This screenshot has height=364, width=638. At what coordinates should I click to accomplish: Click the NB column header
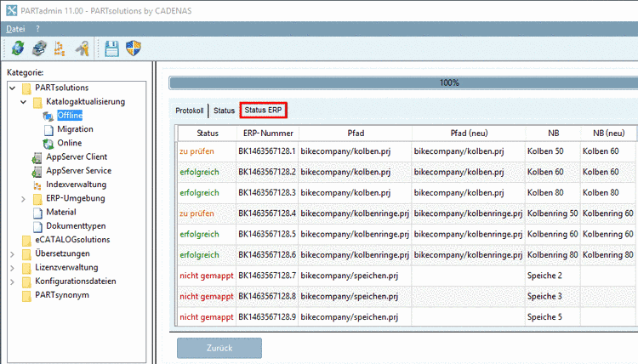[x=554, y=133]
